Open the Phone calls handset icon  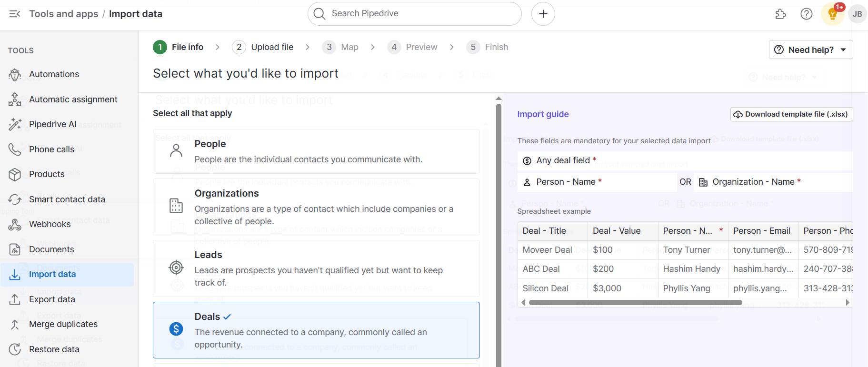(15, 149)
